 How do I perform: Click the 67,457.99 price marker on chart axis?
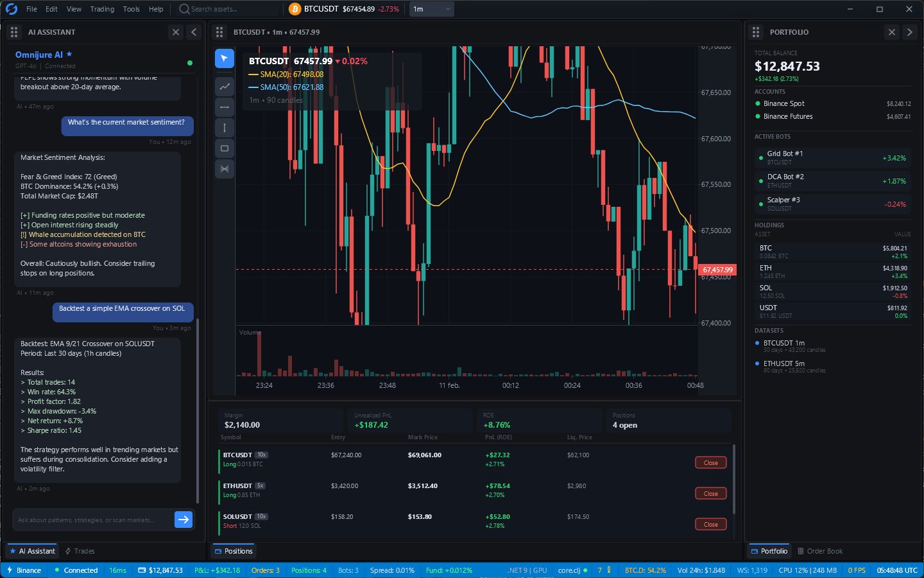click(717, 270)
